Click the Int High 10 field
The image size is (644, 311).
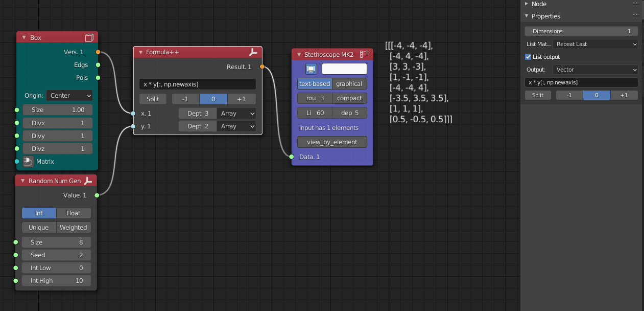(57, 281)
